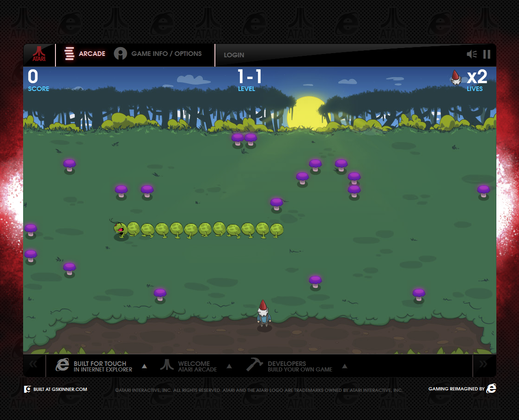
Task: Click the gnome lives icon
Action: point(456,78)
